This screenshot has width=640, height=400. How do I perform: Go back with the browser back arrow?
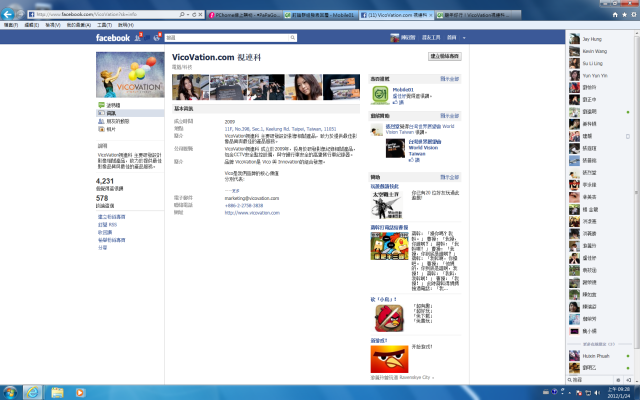[7, 14]
